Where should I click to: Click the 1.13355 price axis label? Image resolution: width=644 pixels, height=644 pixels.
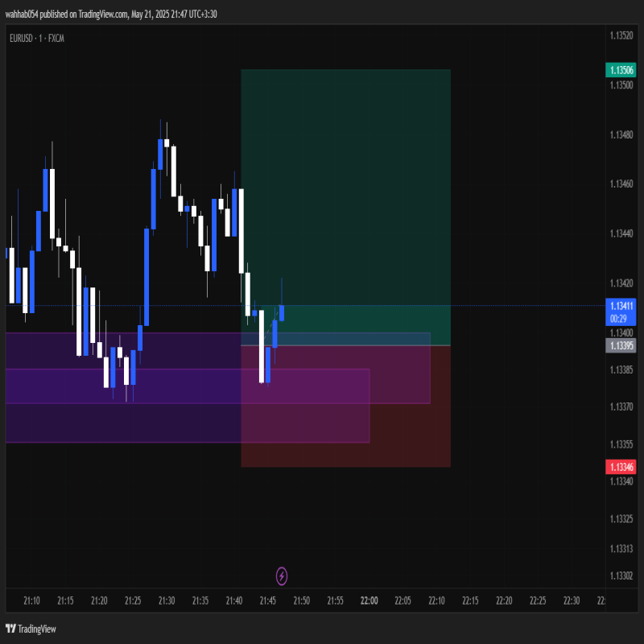click(621, 444)
